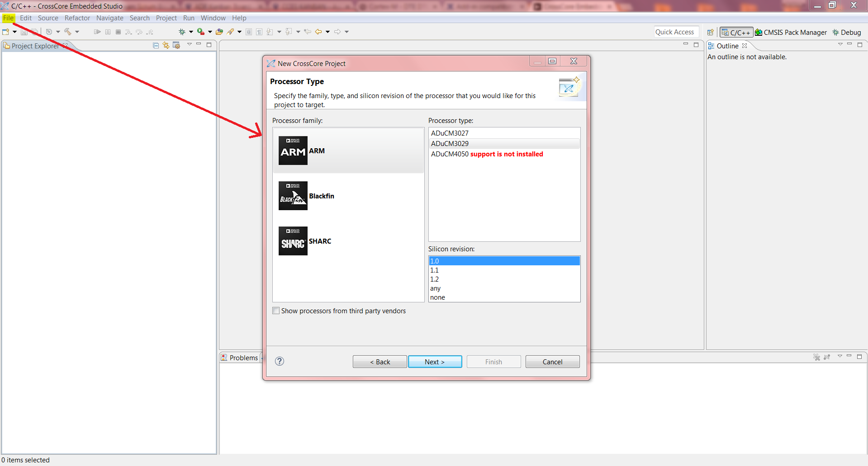The height and width of the screenshot is (466, 868).
Task: Select the Problems tab
Action: pyautogui.click(x=239, y=358)
